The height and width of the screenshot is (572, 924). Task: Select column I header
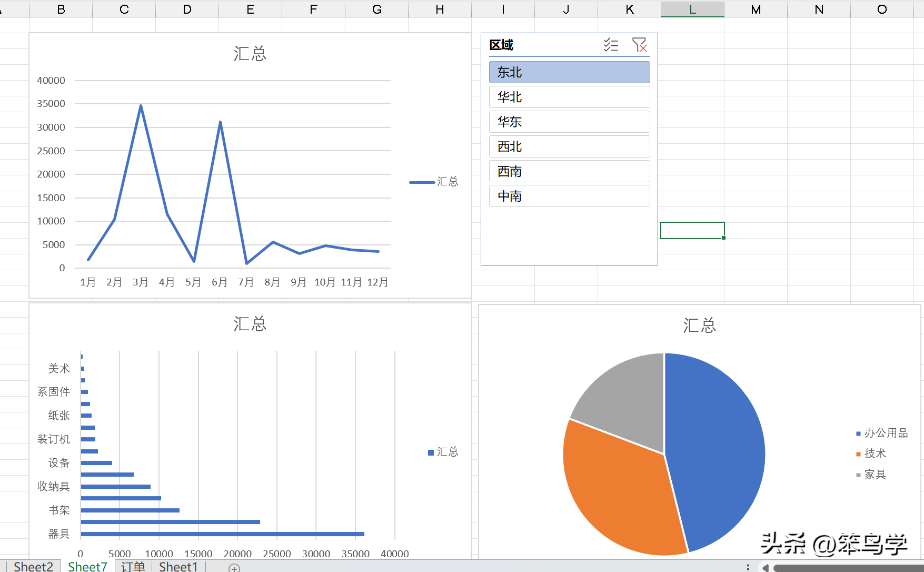[503, 9]
